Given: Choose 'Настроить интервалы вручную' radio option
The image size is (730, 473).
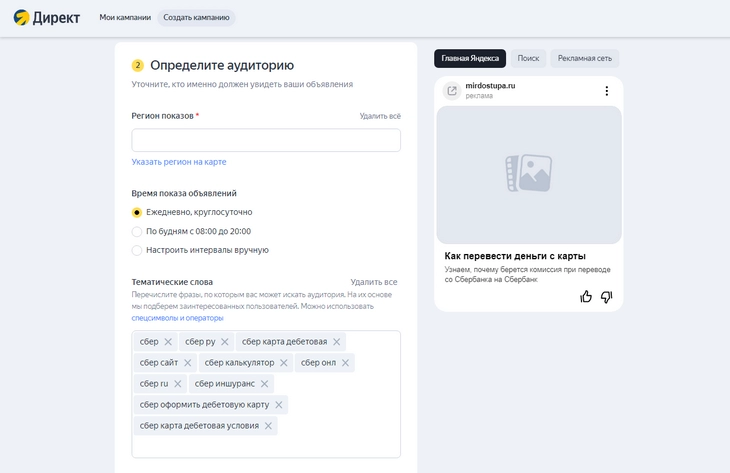Looking at the screenshot, I should tap(137, 250).
